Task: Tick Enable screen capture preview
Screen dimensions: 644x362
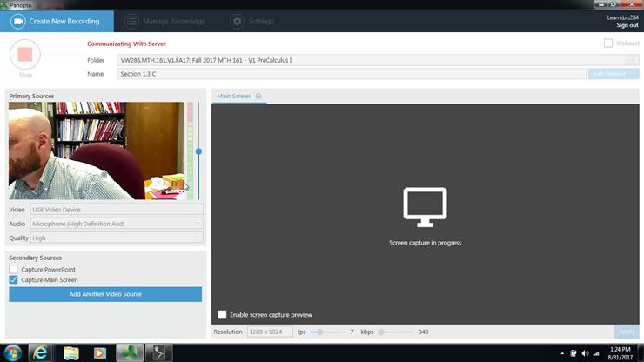Action: 223,315
